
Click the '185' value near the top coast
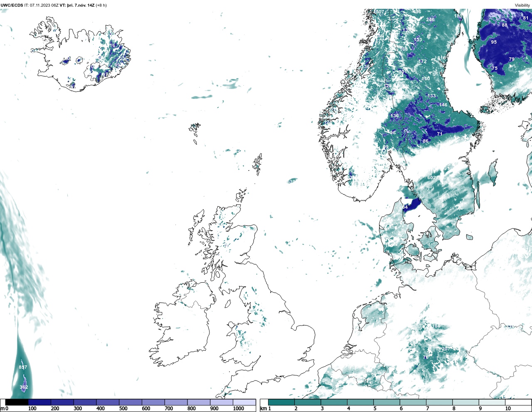(x=458, y=16)
